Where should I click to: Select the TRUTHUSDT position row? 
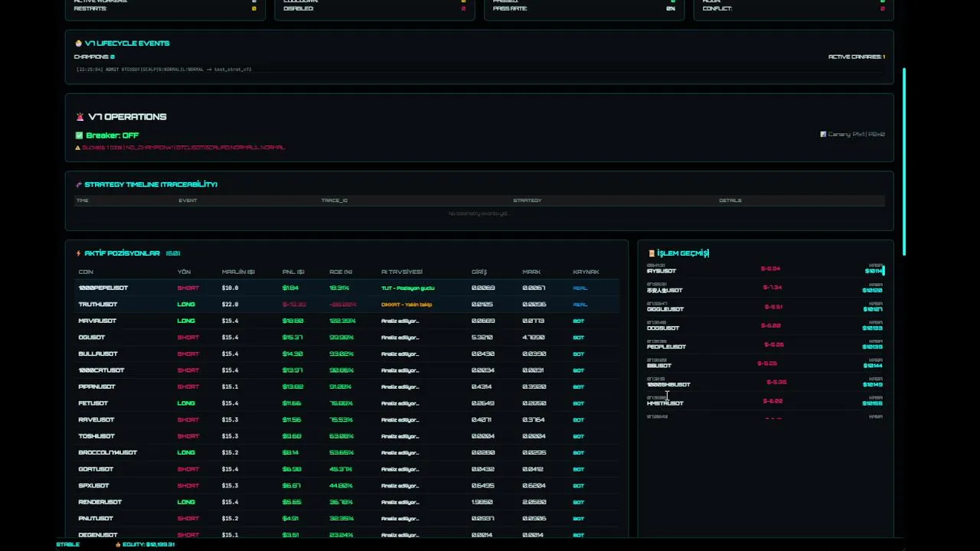[348, 305]
